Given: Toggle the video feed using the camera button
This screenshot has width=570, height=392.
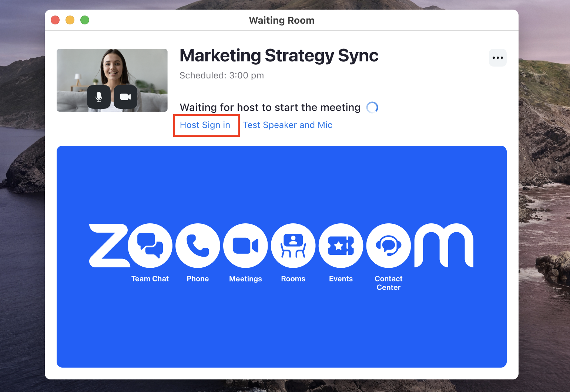Looking at the screenshot, I should click(x=125, y=97).
